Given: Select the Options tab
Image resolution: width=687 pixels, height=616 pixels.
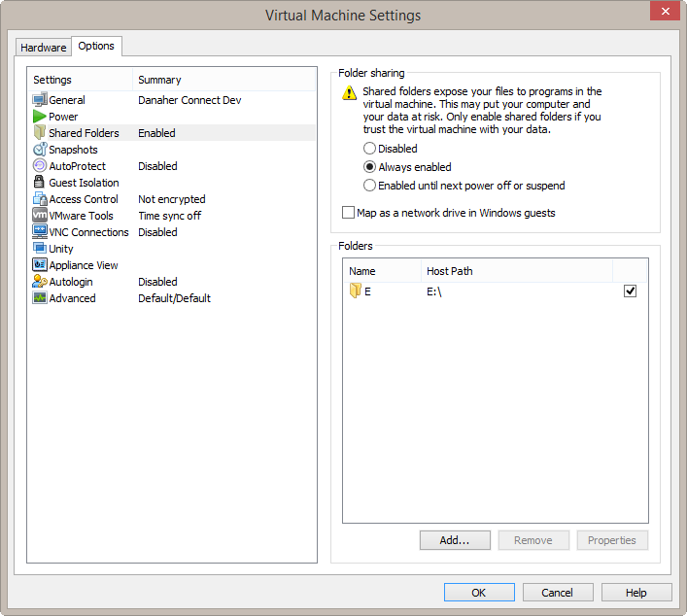Looking at the screenshot, I should [x=96, y=46].
